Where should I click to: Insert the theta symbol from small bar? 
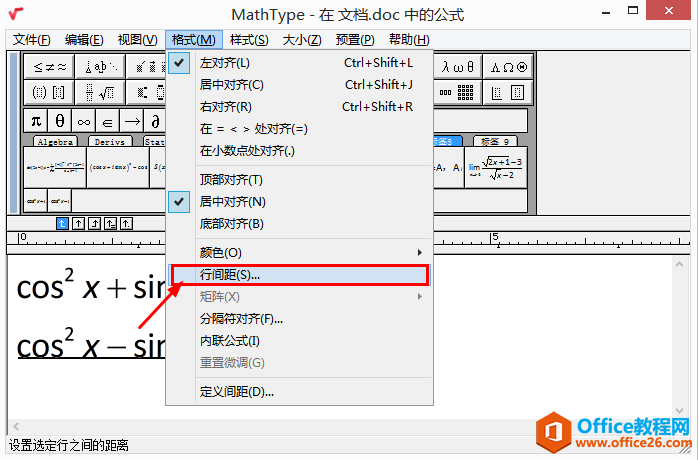point(60,121)
